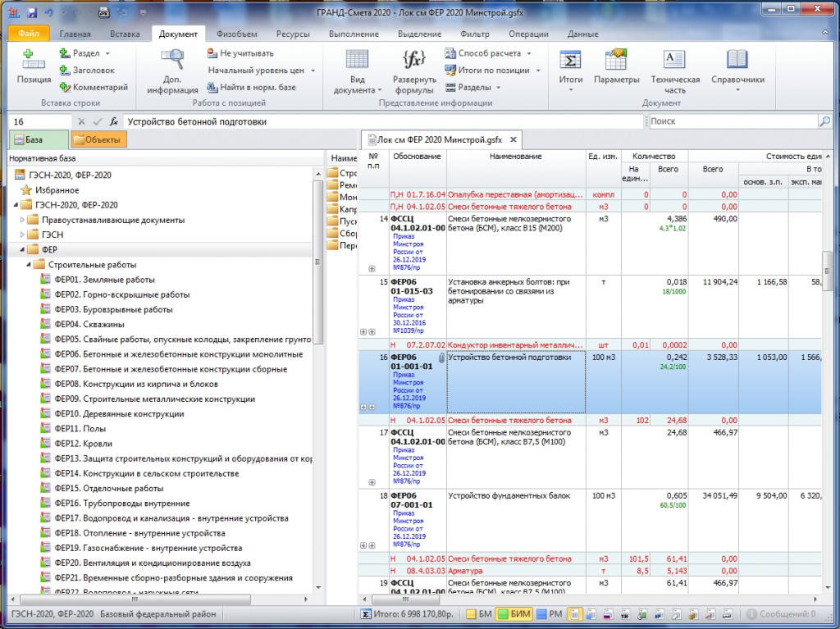840x629 pixels.
Task: Click the Объекты panel button
Action: pyautogui.click(x=98, y=140)
